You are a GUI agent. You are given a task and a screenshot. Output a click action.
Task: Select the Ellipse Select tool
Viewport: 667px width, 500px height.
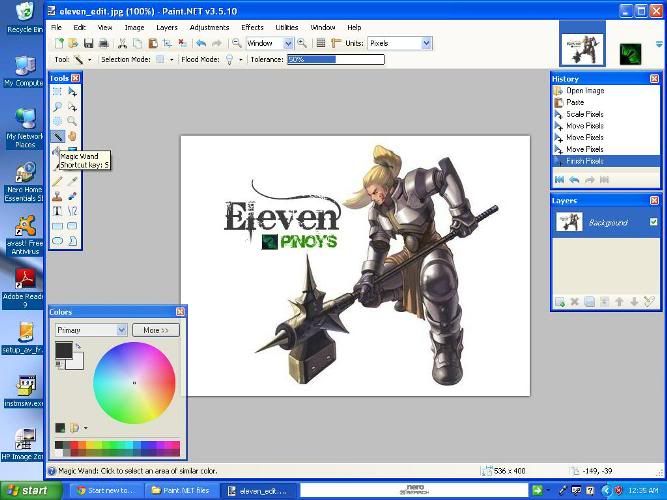(57, 121)
